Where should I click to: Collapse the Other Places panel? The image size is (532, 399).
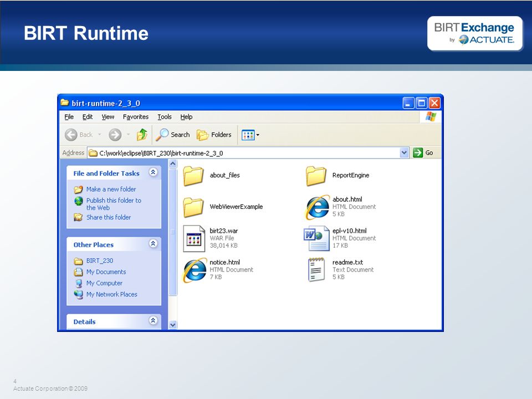pyautogui.click(x=153, y=244)
